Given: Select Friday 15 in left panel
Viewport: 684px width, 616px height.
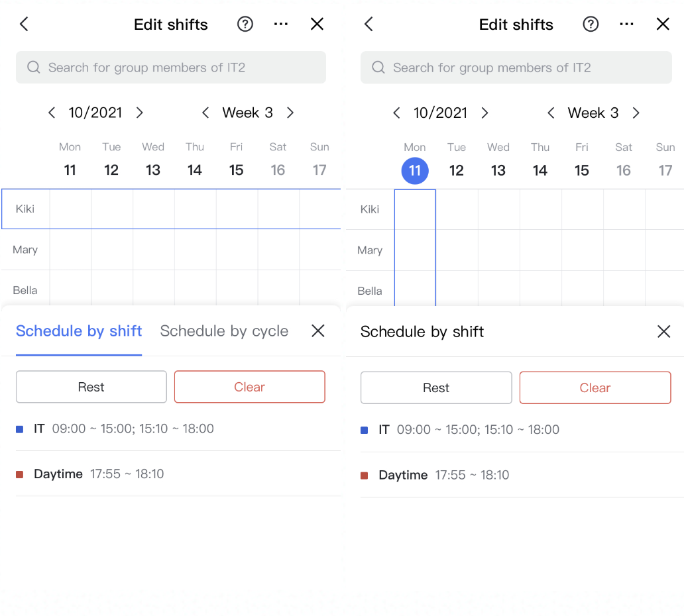Looking at the screenshot, I should click(x=236, y=170).
